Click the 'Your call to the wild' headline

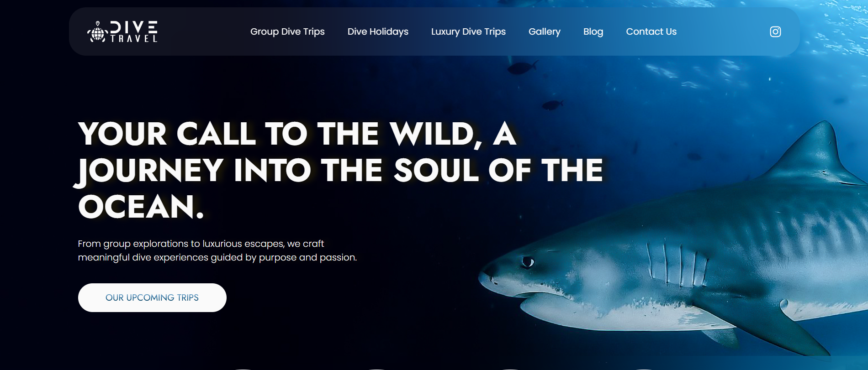[x=340, y=170]
